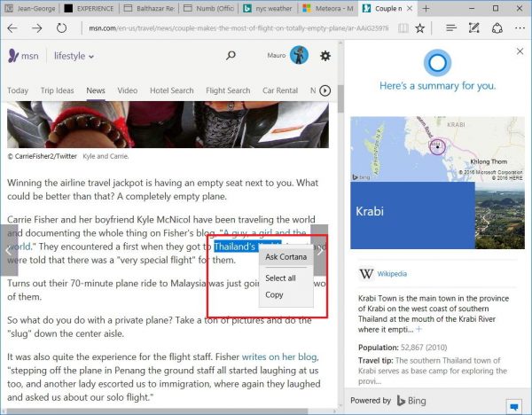Open Hotel Search navigation item
This screenshot has width=532, height=415.
point(172,90)
